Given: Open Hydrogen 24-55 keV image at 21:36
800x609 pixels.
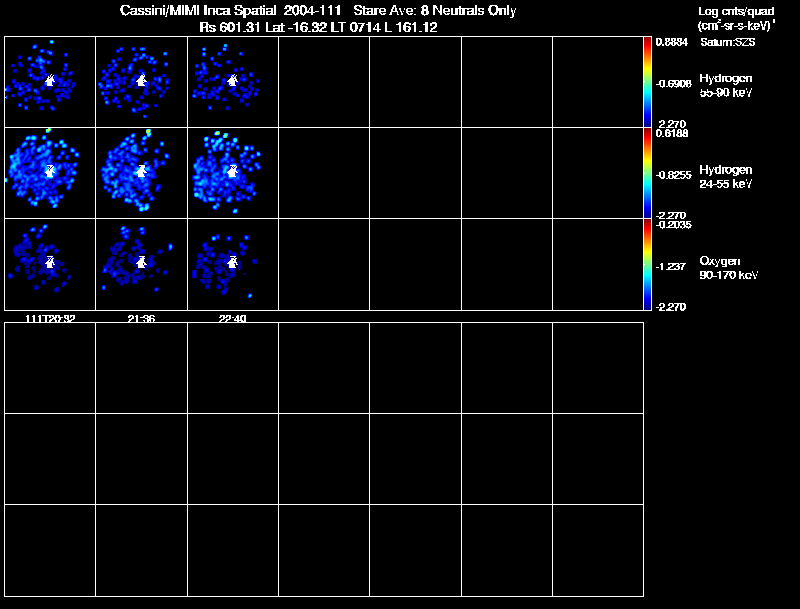Looking at the screenshot, I should coord(141,173).
